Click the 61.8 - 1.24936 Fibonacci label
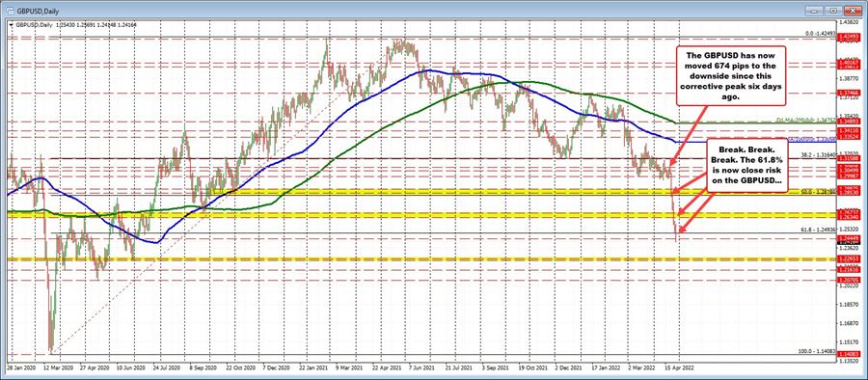Viewport: 868px width, 380px height. (818, 229)
